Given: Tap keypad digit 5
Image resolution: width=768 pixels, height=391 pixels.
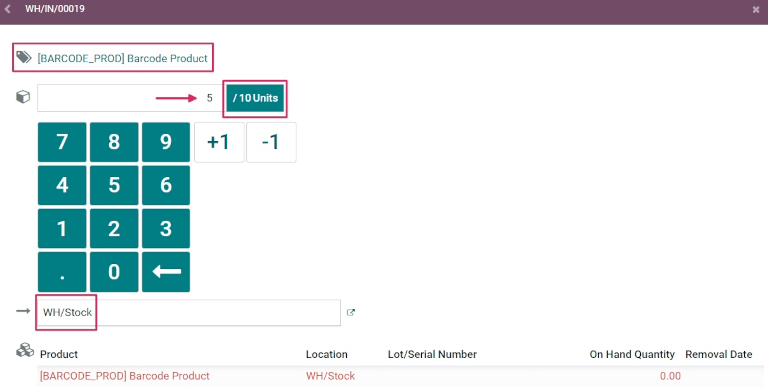Looking at the screenshot, I should pos(114,185).
